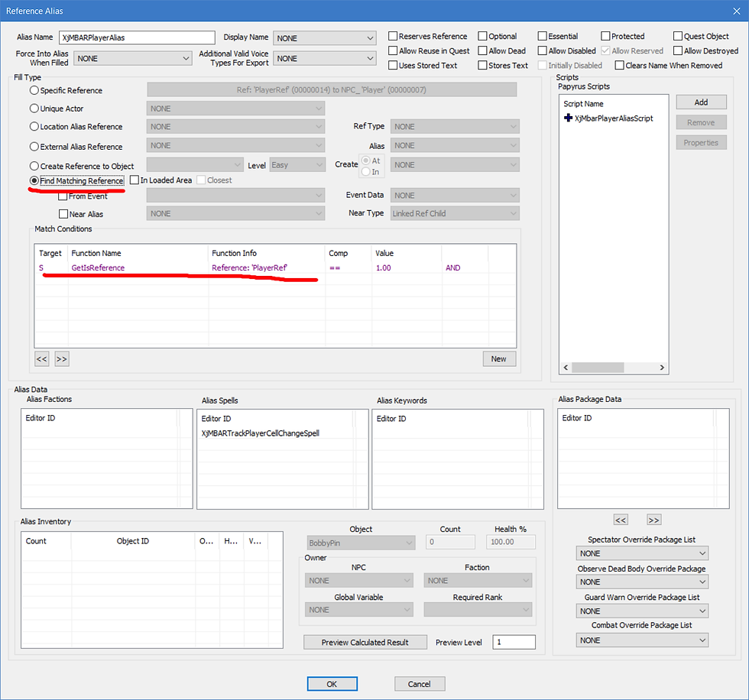Click the Alias Factions Editor ID header

click(100, 418)
